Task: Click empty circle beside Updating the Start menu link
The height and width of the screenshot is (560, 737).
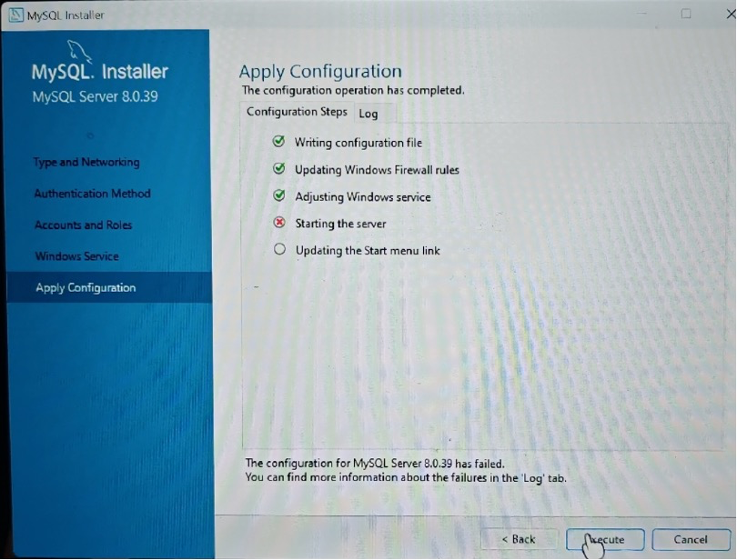Action: pos(279,250)
